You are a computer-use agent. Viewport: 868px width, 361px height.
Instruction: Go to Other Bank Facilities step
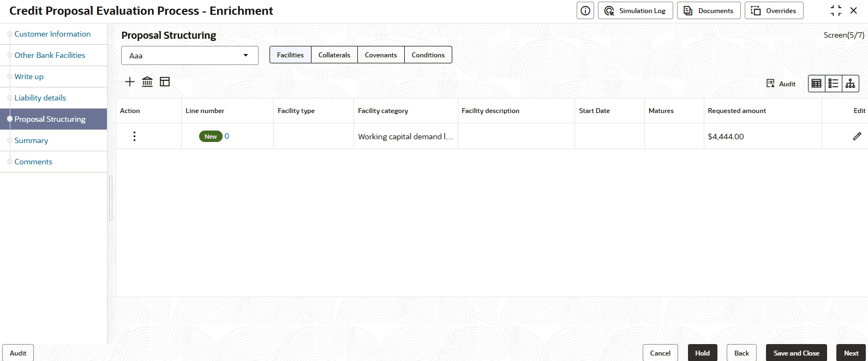(50, 55)
